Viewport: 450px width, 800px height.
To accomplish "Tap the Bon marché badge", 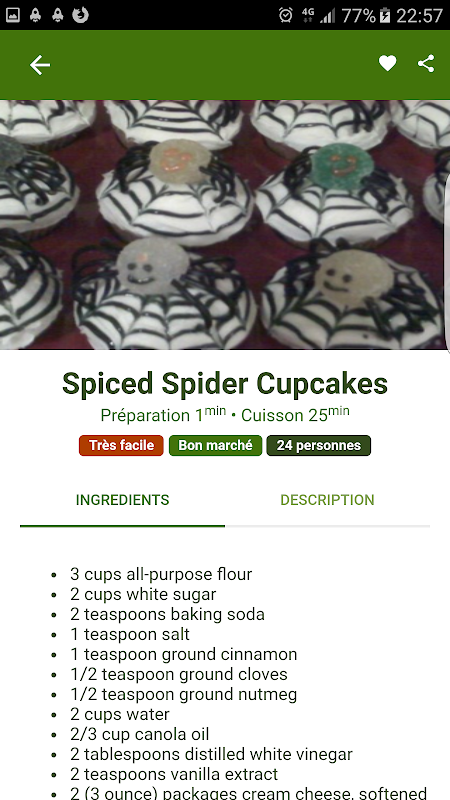I will 215,445.
